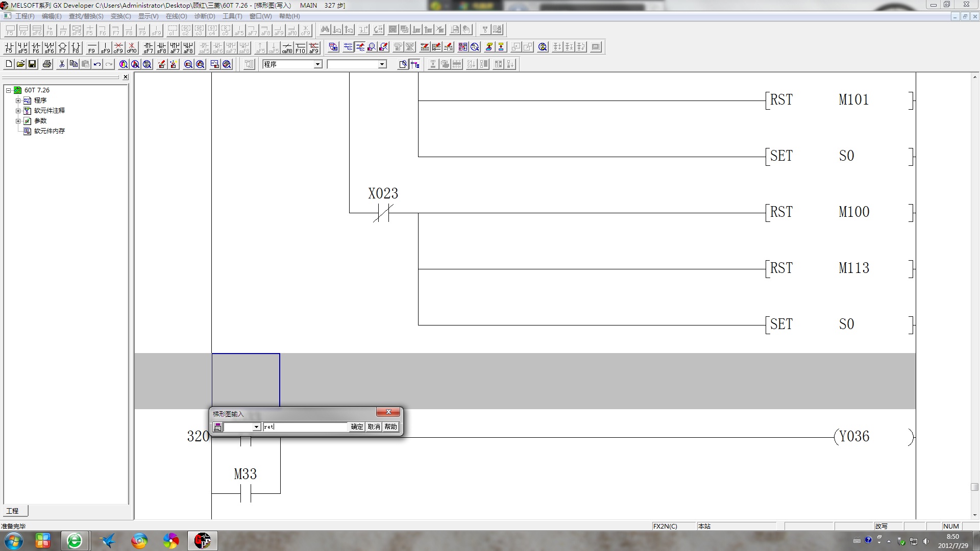
Task: Click the Print icon in toolbar
Action: coord(47,64)
